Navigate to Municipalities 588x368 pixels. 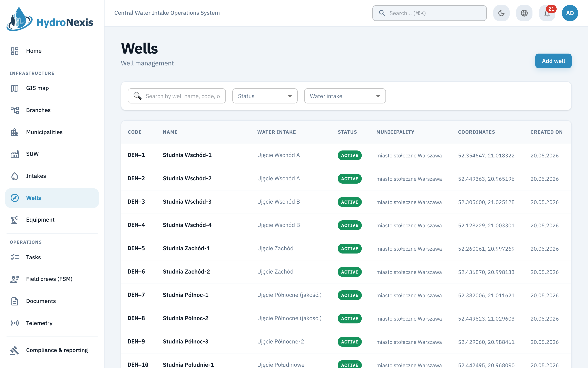pos(52,132)
